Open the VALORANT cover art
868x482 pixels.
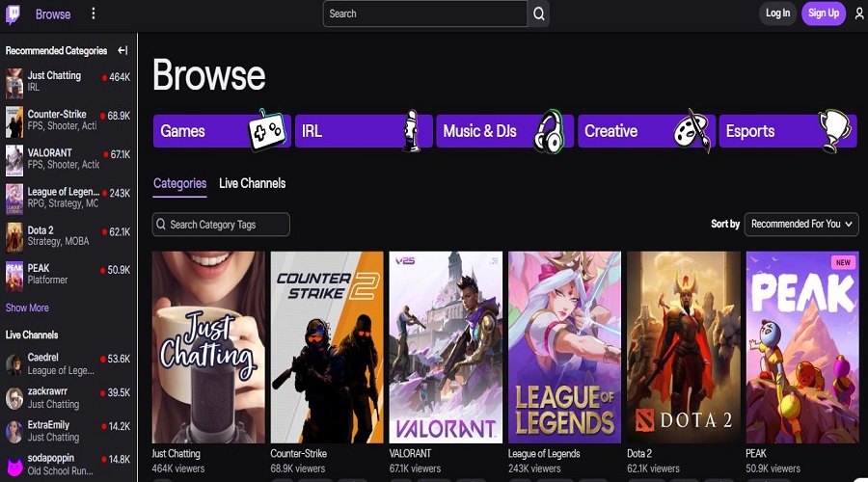(447, 347)
